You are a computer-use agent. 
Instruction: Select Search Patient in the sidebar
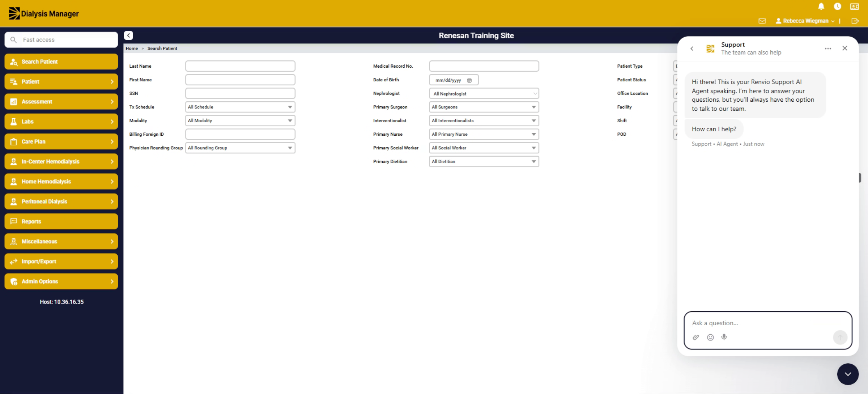click(x=61, y=62)
